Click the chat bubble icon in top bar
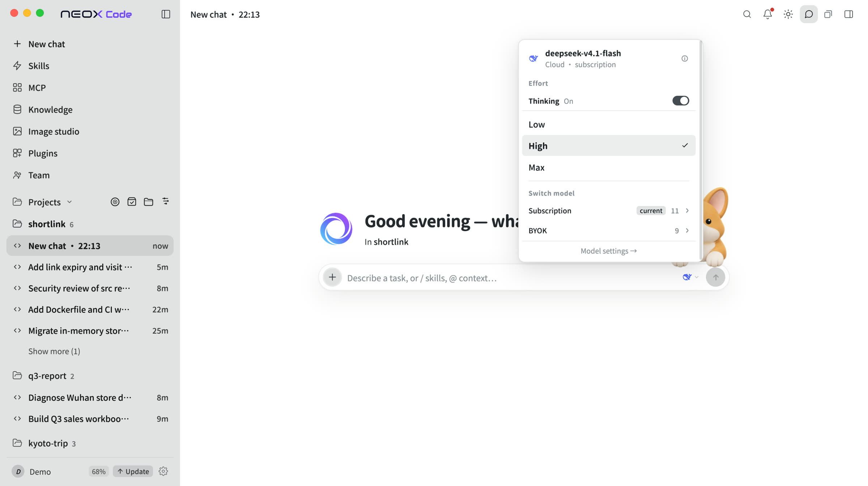Viewport: 868px width, 486px height. (809, 14)
